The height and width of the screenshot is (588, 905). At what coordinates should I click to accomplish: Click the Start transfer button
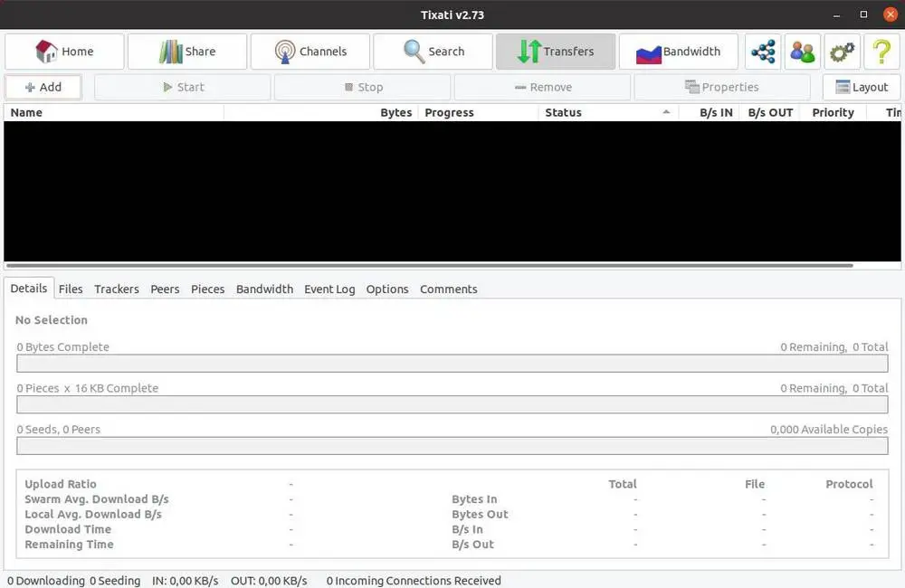[183, 87]
